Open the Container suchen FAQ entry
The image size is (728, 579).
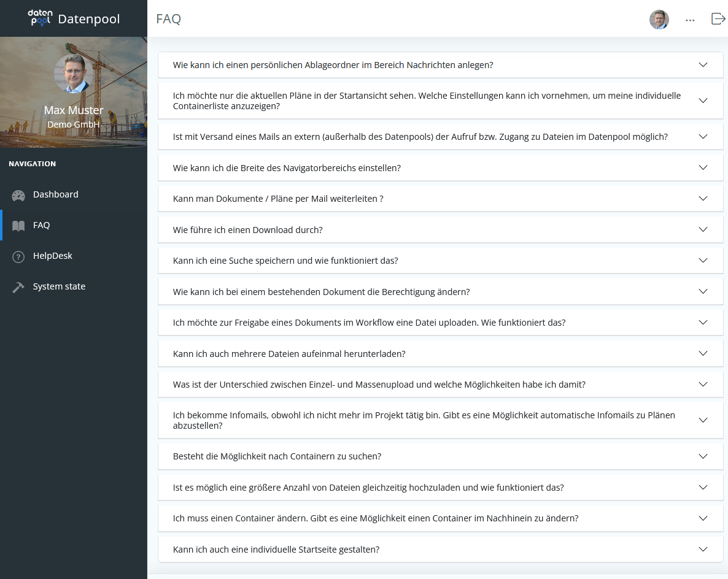click(703, 456)
